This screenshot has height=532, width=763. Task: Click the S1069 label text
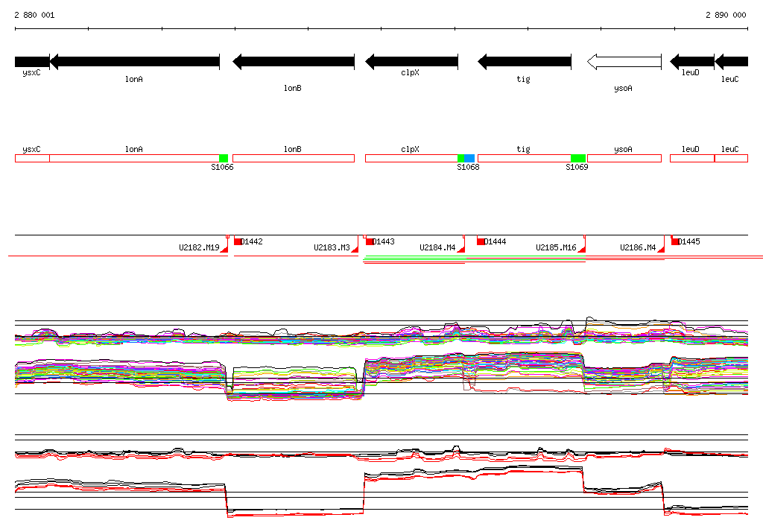pos(577,168)
